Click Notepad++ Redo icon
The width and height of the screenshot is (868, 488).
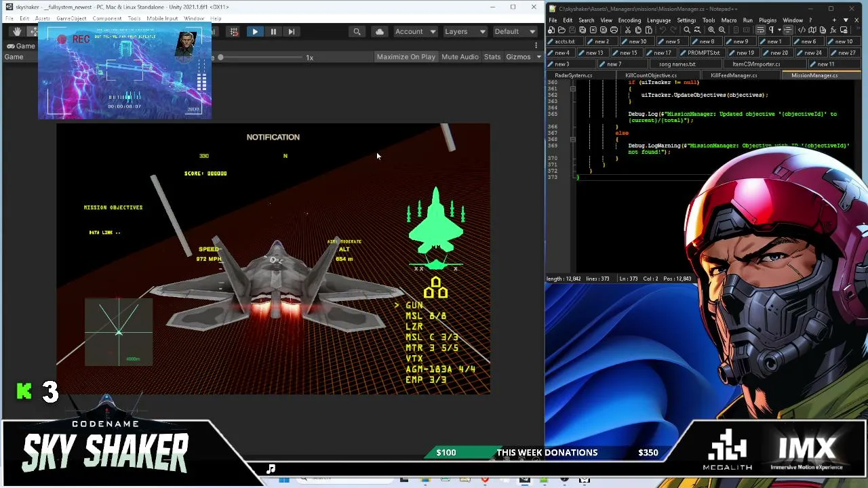[673, 30]
